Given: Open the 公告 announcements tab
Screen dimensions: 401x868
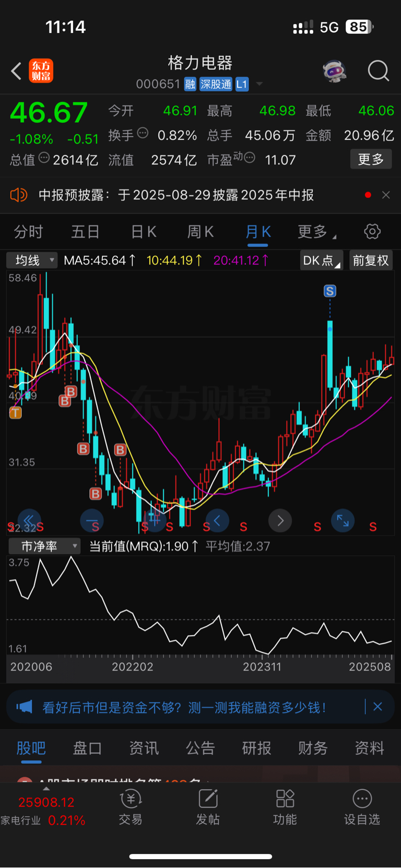Looking at the screenshot, I should (x=200, y=748).
